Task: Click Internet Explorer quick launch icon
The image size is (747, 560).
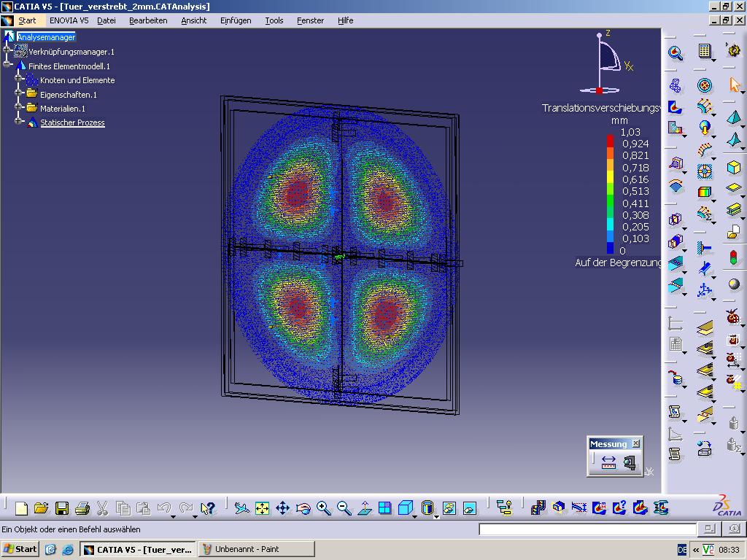Action: coord(68,550)
